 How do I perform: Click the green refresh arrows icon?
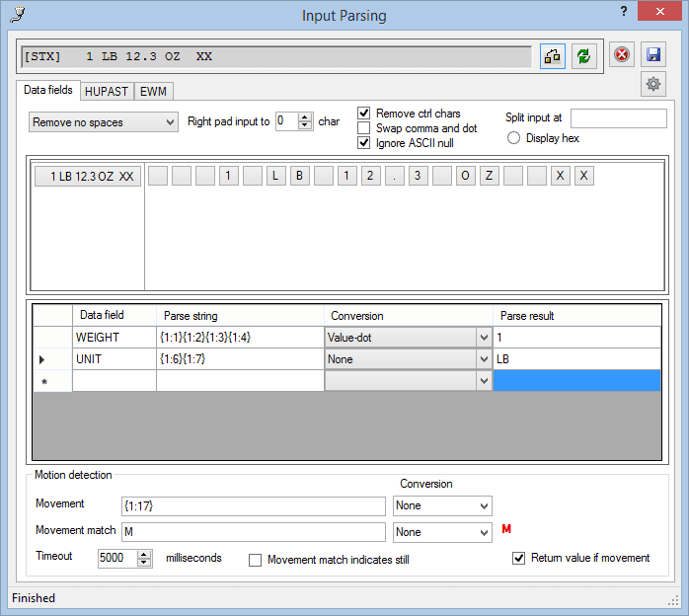584,56
